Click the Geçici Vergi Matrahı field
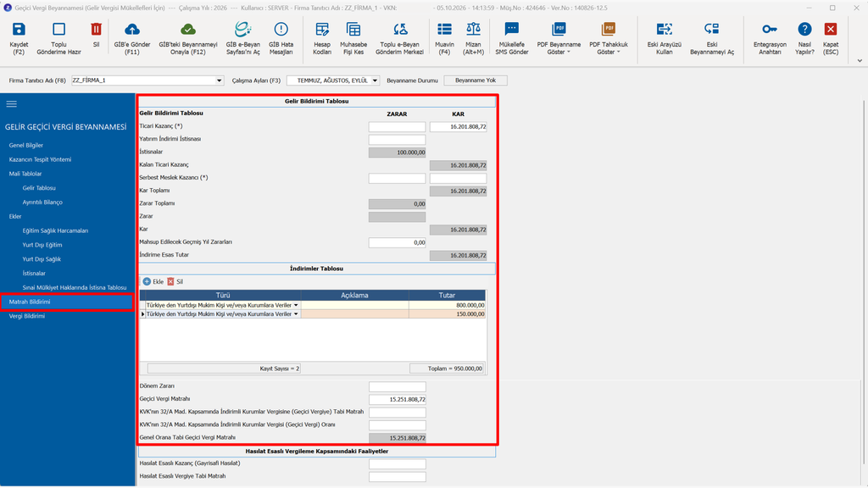This screenshot has width=868, height=488. pos(397,400)
